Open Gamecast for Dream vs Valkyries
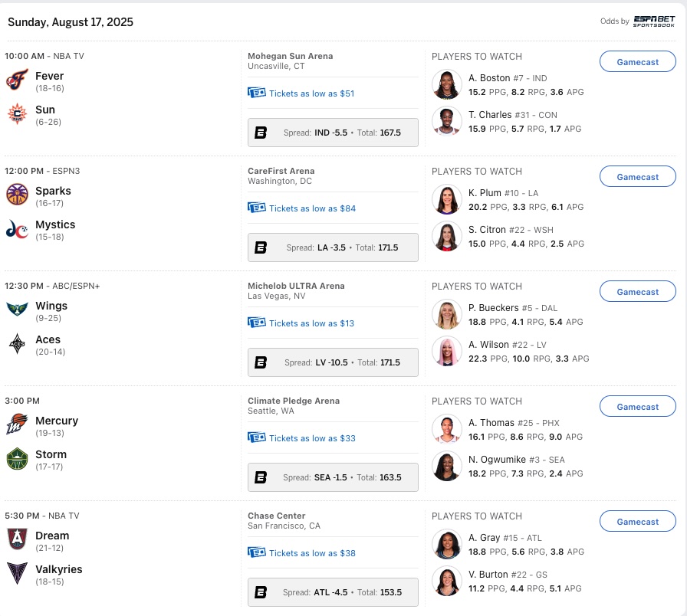 (637, 522)
